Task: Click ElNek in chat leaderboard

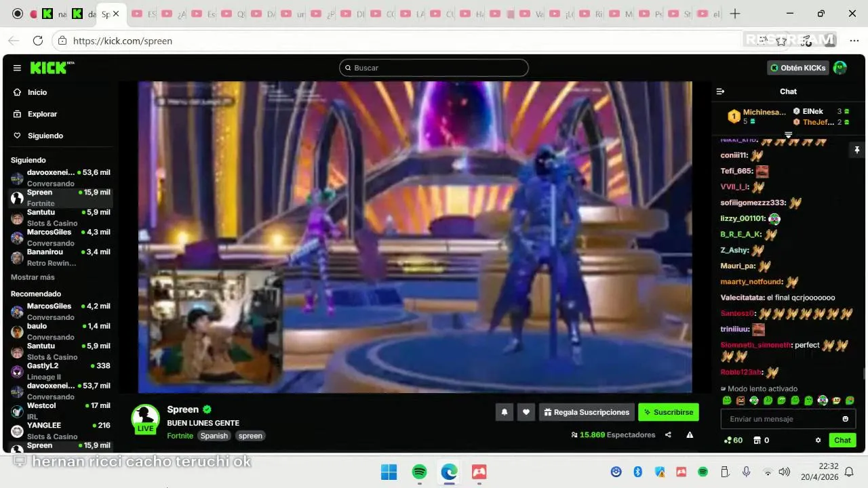Action: 812,111
